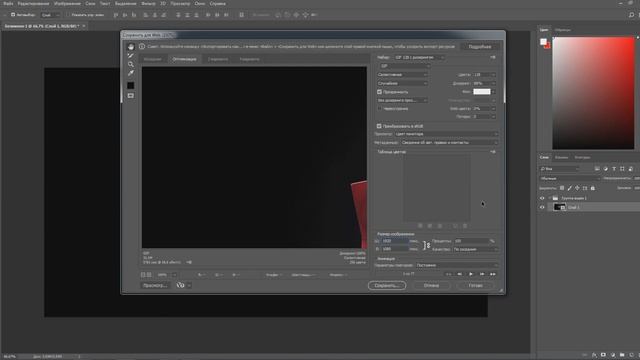The height and width of the screenshot is (360, 640).
Task: Select the Hand tool in Save for Web
Action: [131, 47]
